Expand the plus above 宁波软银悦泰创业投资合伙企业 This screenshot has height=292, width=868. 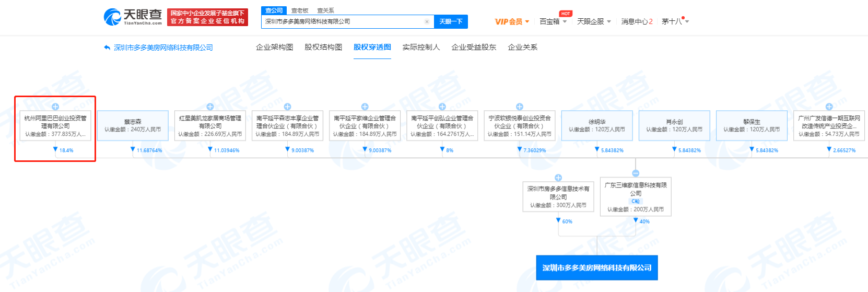519,107
